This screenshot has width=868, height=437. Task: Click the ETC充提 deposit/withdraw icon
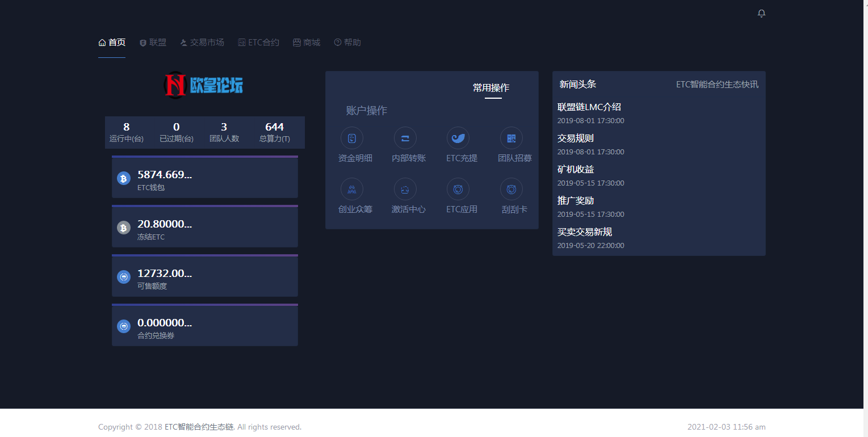point(458,138)
